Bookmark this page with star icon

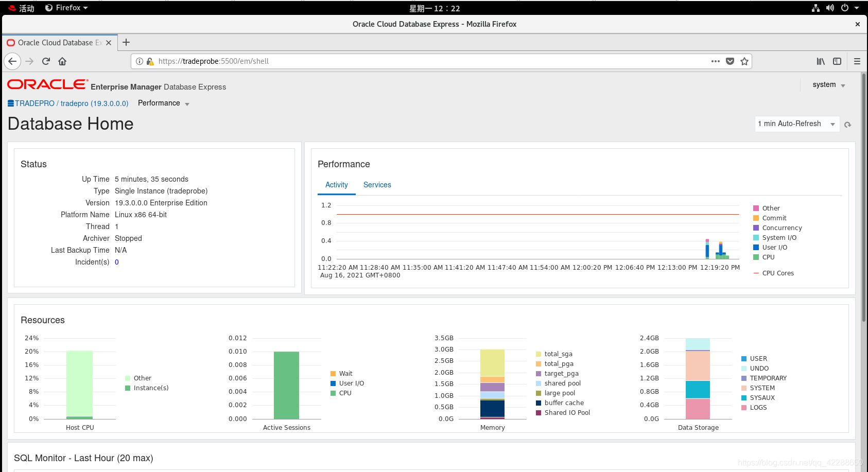[744, 61]
